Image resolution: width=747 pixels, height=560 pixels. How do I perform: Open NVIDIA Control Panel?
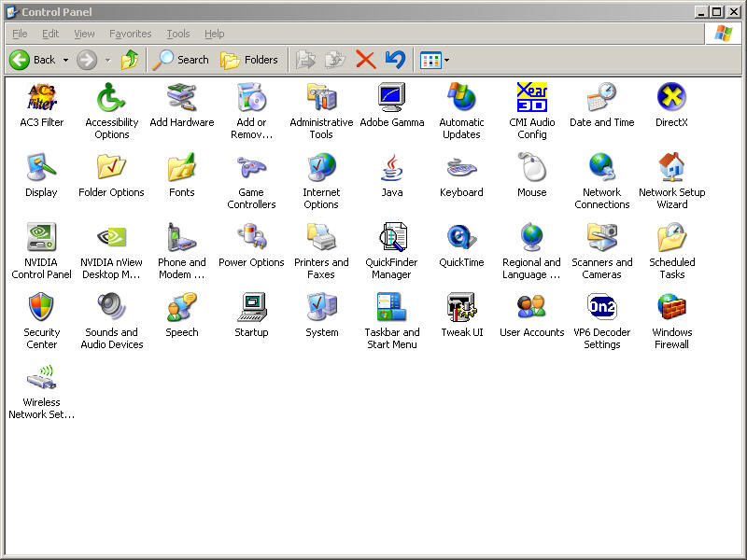(41, 251)
